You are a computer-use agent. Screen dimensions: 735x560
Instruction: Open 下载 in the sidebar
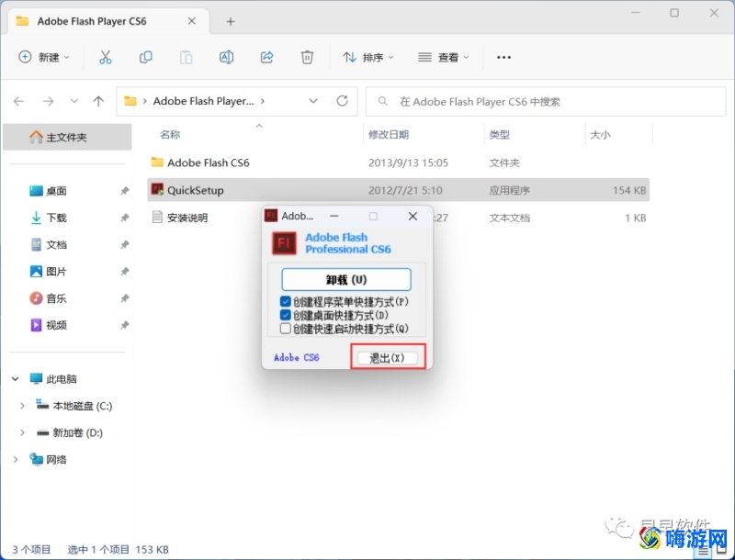click(56, 218)
